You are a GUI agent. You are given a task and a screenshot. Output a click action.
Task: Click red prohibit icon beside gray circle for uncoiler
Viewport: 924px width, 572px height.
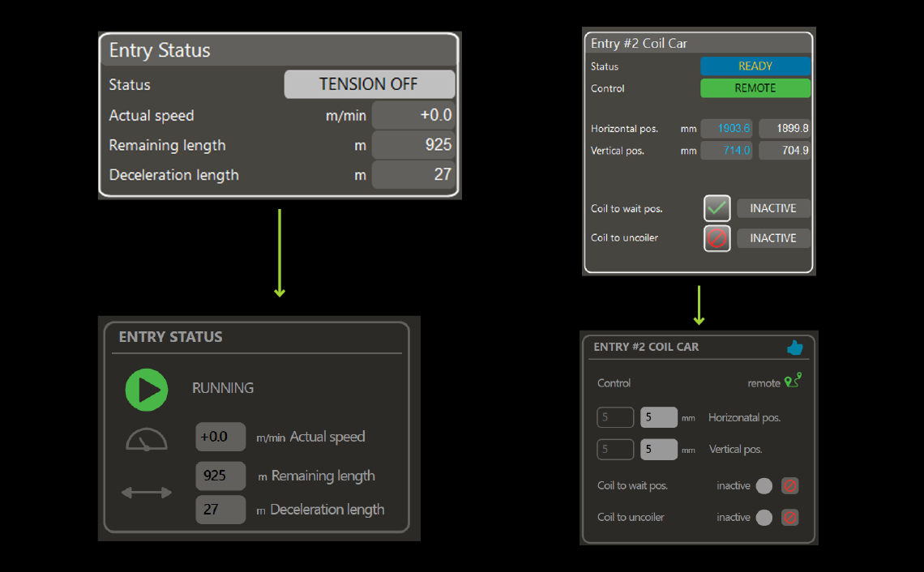click(789, 518)
